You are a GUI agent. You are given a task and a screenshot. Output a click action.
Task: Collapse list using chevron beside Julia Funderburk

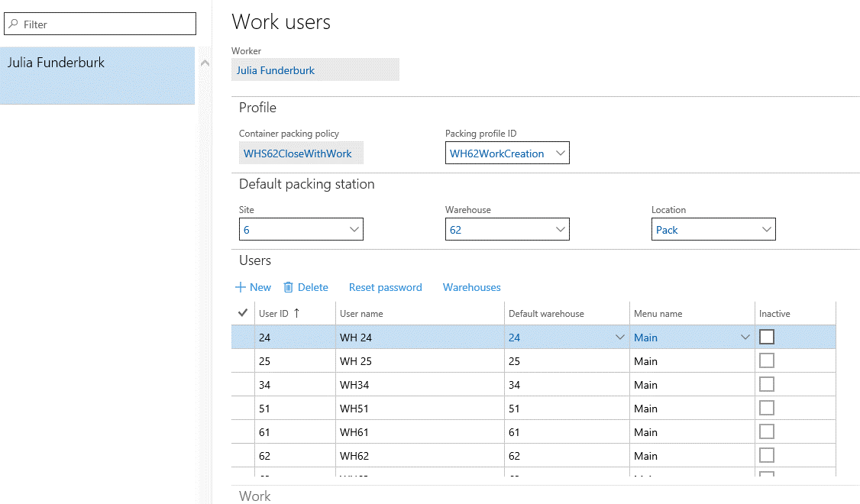click(205, 63)
